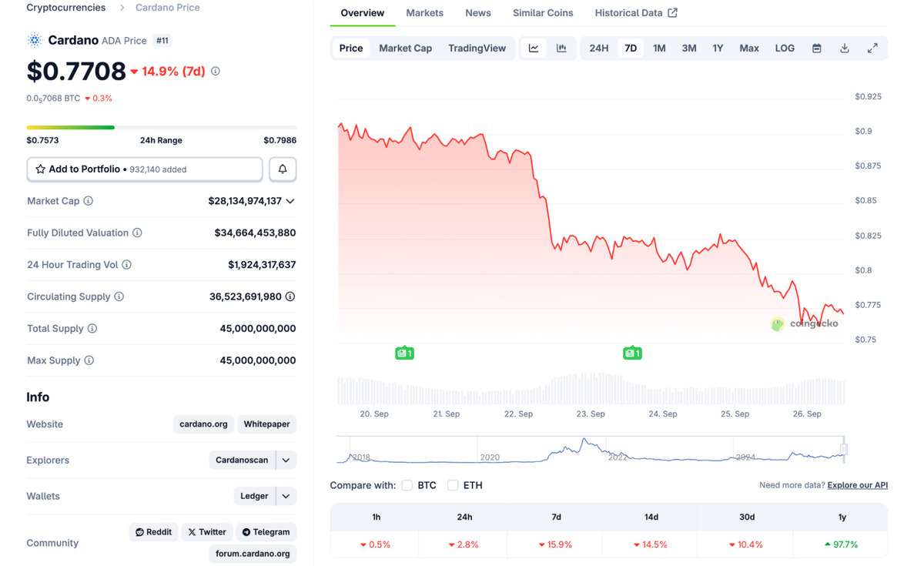Click the historical range navigator mini chart
The height and width of the screenshot is (566, 924).
coord(591,450)
